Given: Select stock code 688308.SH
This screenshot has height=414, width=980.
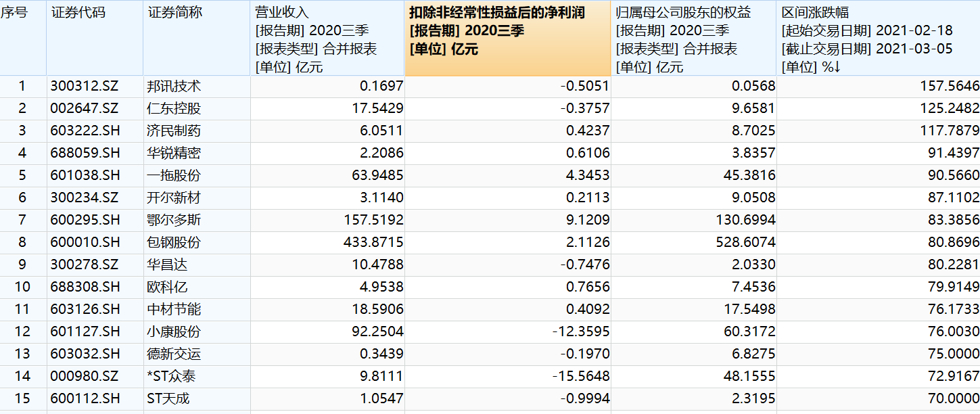Looking at the screenshot, I should tap(85, 287).
